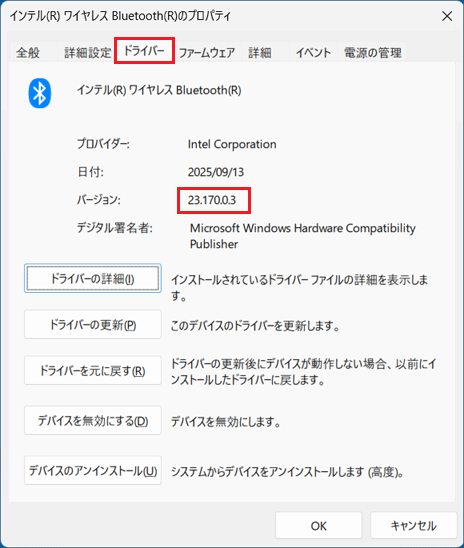
Task: Click description about installed driver file details
Action: point(299,287)
